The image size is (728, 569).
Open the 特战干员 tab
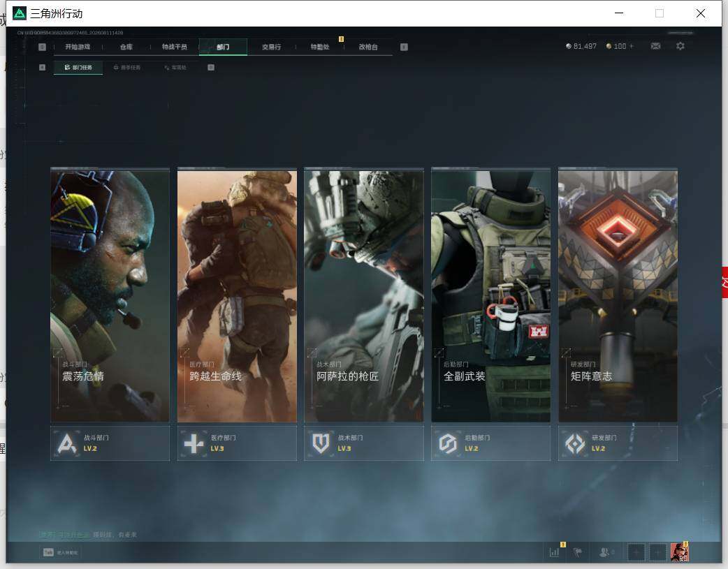(x=175, y=47)
